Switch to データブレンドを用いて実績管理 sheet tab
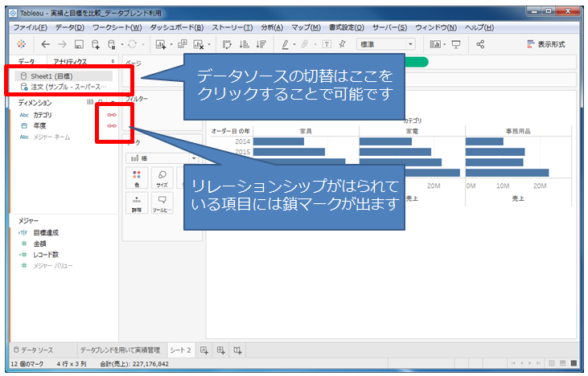The width and height of the screenshot is (588, 376). (119, 350)
